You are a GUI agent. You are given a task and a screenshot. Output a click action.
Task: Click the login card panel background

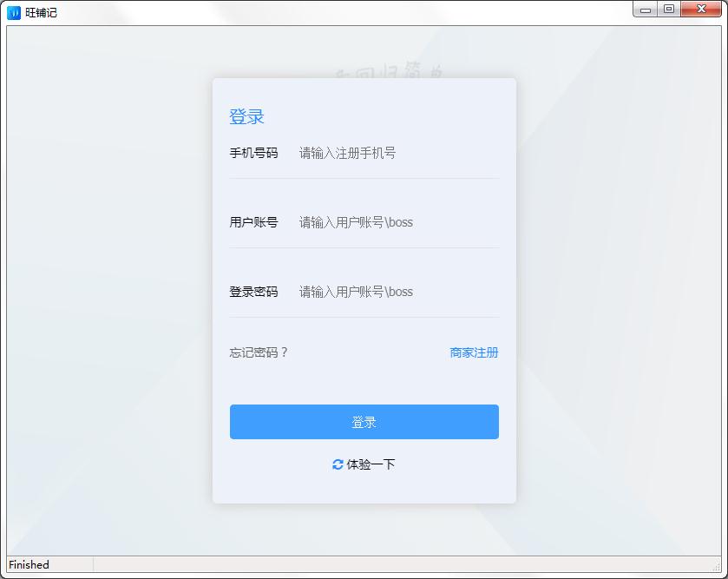[364, 386]
